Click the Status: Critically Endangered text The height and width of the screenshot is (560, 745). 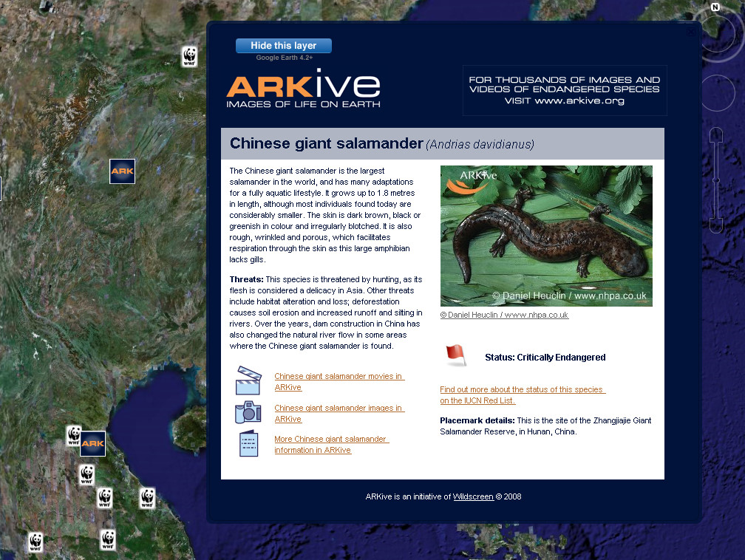545,357
